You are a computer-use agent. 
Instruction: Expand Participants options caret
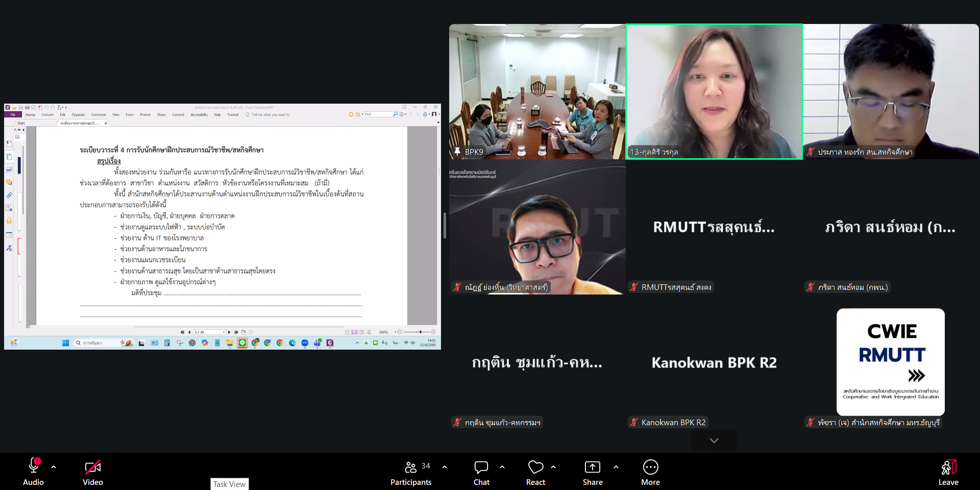pyautogui.click(x=445, y=467)
